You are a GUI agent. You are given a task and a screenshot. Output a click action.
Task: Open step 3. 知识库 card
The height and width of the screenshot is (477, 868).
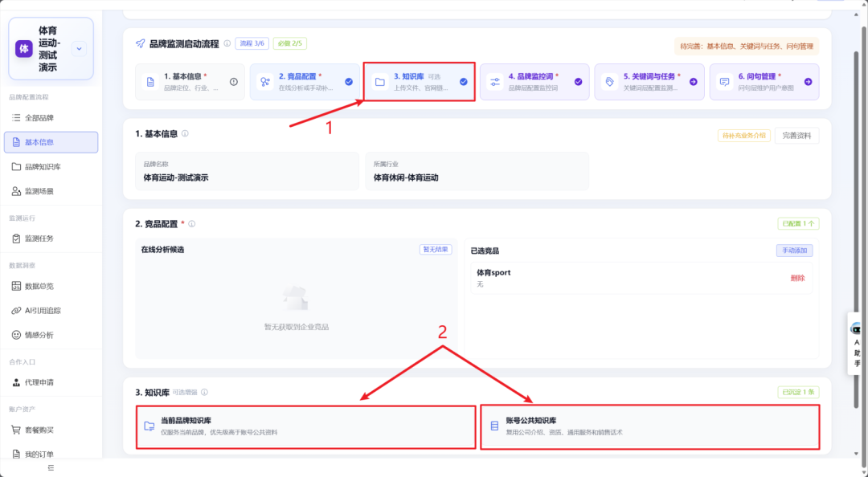pos(420,81)
